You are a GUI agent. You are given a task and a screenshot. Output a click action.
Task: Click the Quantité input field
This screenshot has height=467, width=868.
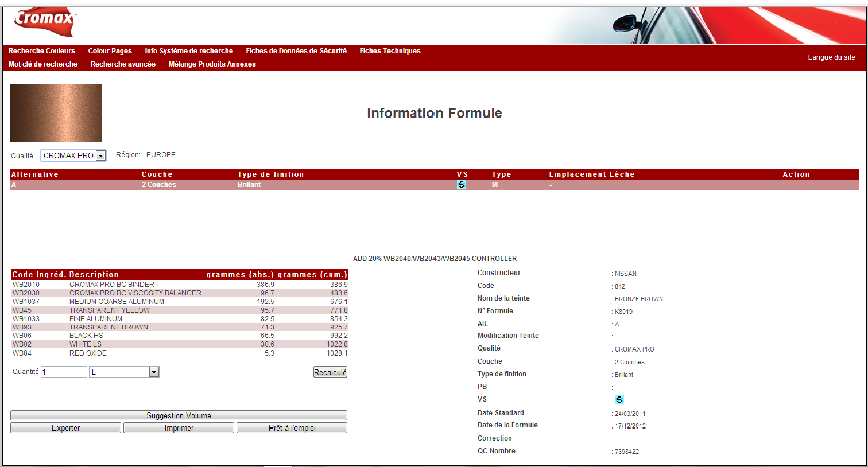[64, 372]
